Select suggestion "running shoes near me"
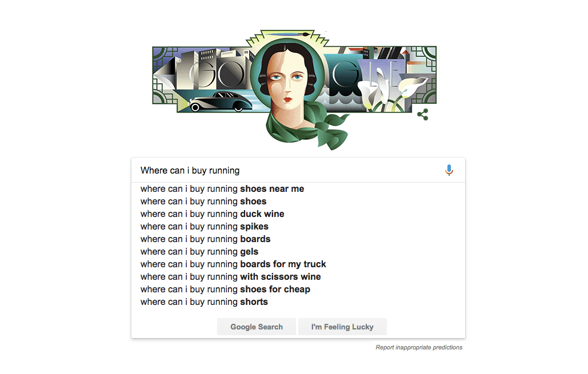This screenshot has width=588, height=374. [222, 189]
